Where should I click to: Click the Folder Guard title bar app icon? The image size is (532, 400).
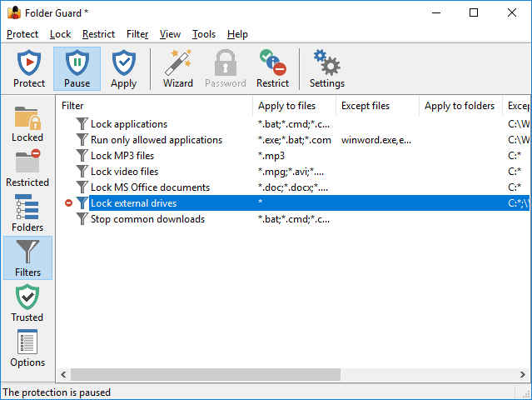click(14, 12)
